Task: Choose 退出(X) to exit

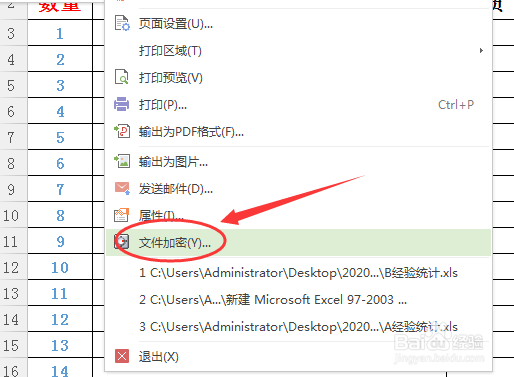Action: (298, 357)
